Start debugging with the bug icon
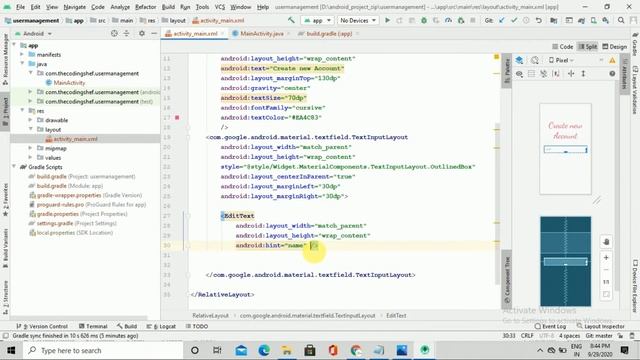 tap(424, 20)
